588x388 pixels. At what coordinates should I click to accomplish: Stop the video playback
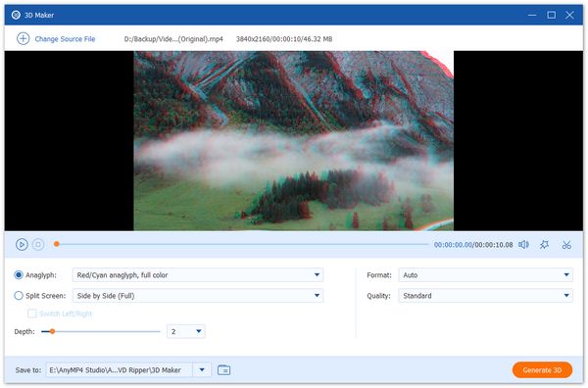[x=38, y=245]
